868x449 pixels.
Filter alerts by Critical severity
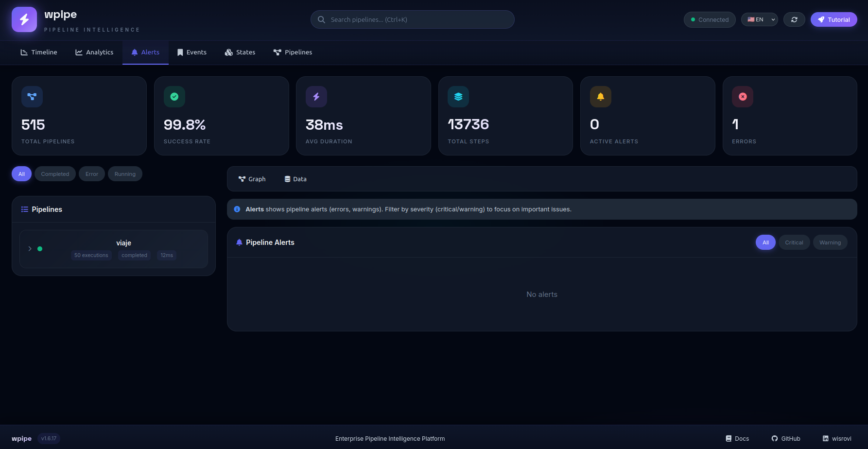click(x=794, y=242)
